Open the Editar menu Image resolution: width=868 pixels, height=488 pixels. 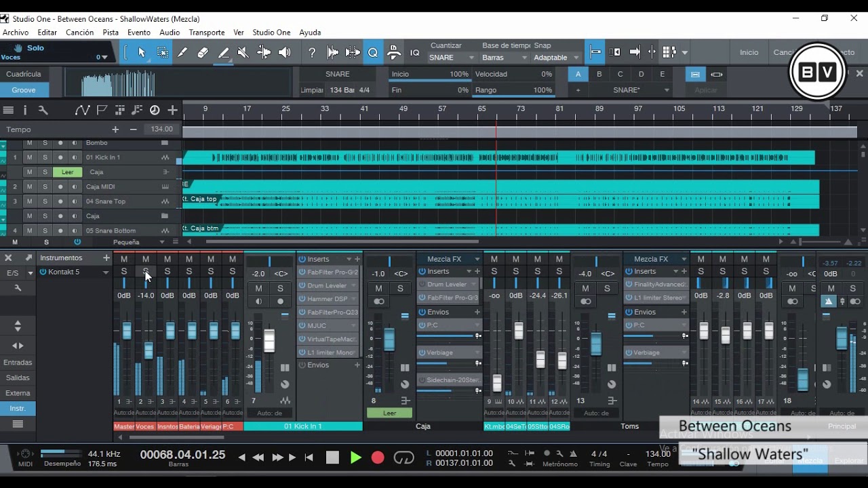47,33
